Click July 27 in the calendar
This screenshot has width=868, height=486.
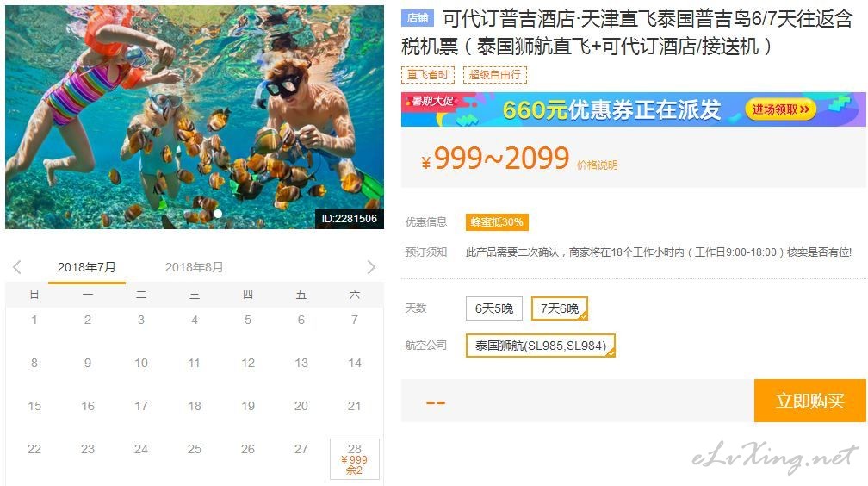pos(301,449)
